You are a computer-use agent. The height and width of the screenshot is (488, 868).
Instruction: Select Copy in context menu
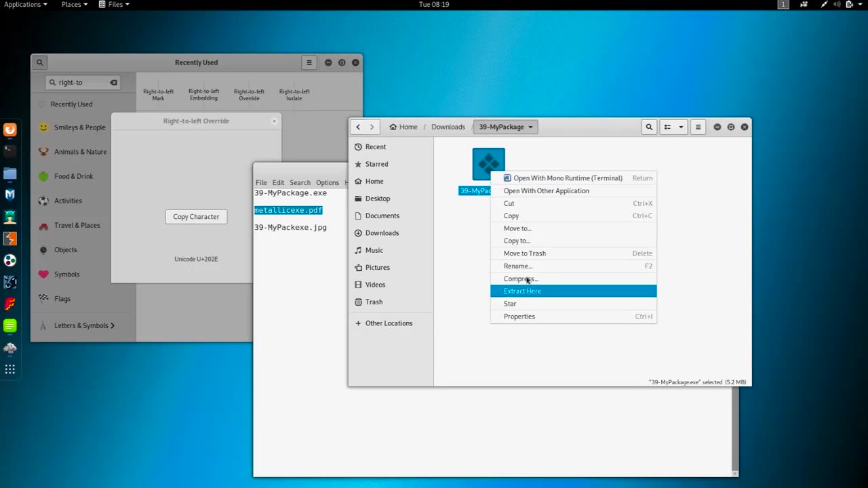573,216
